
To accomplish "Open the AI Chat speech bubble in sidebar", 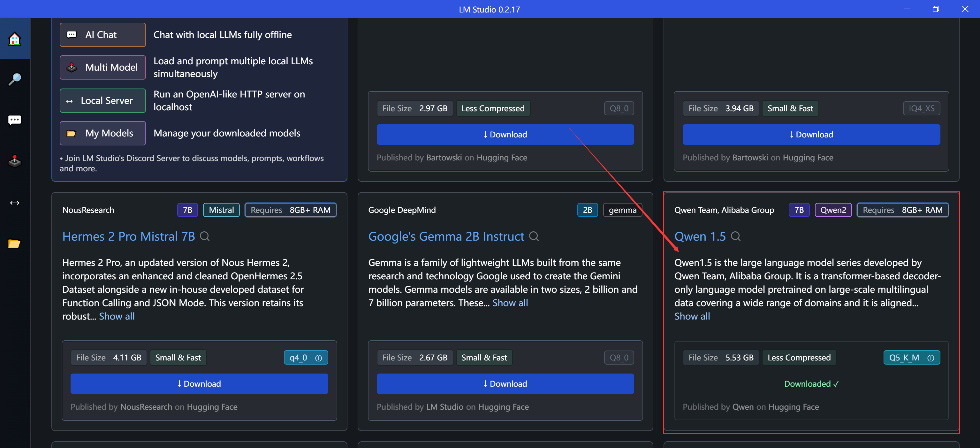I will tap(15, 120).
